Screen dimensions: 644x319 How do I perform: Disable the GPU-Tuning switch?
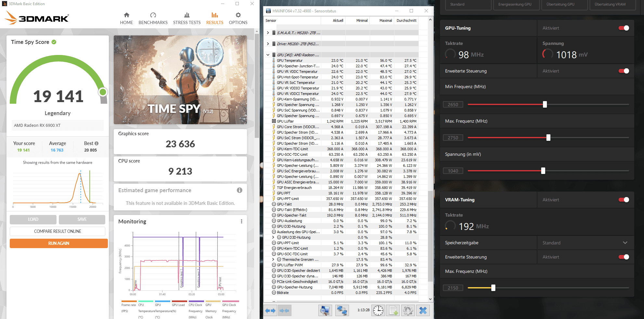click(x=624, y=28)
